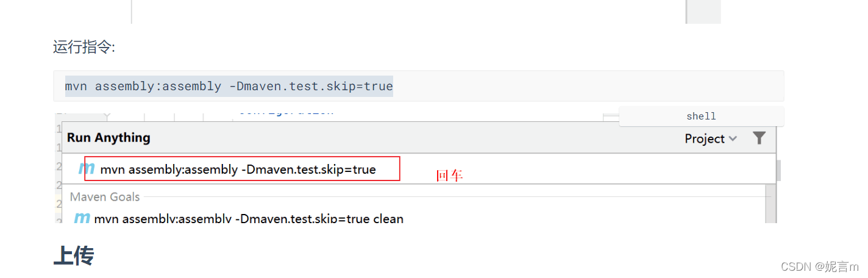Click the red 回车 annotation

[449, 176]
